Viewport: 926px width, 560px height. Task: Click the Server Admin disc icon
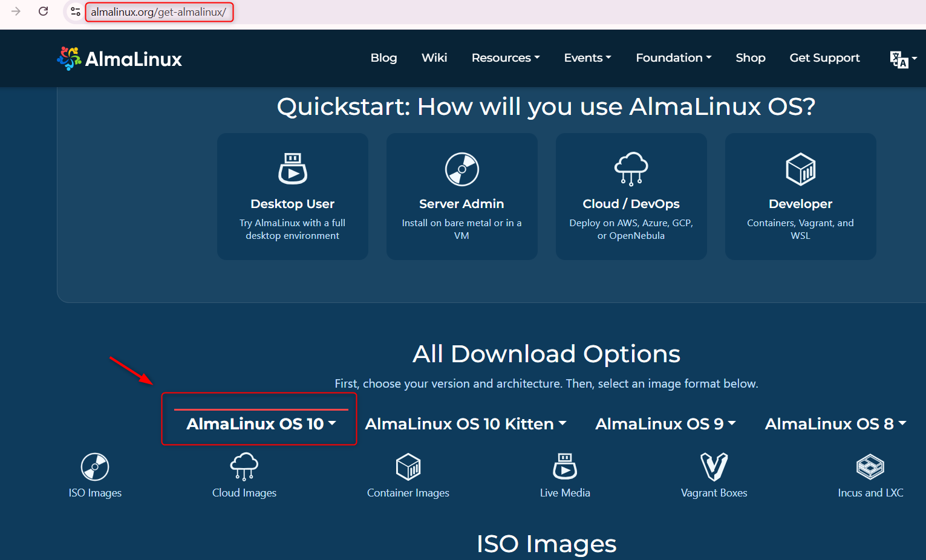461,169
